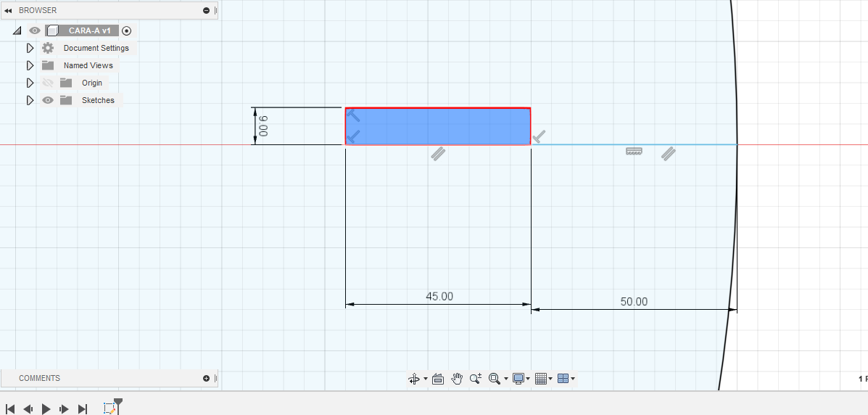The width and height of the screenshot is (868, 415).
Task: Open Display Settings monitor icon
Action: tap(518, 379)
